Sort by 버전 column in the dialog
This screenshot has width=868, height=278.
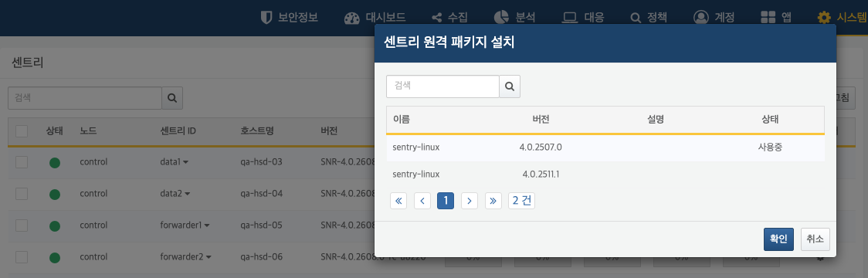click(541, 119)
